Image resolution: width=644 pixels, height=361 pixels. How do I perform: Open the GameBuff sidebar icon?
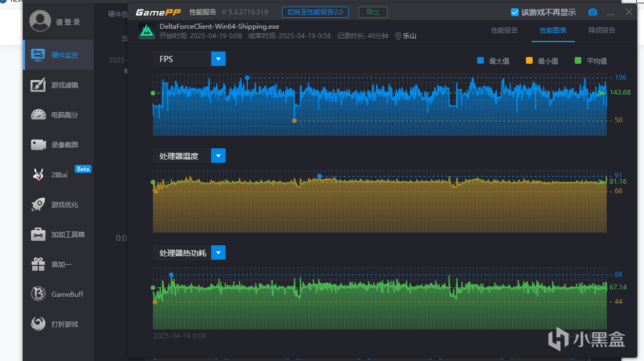click(x=38, y=294)
